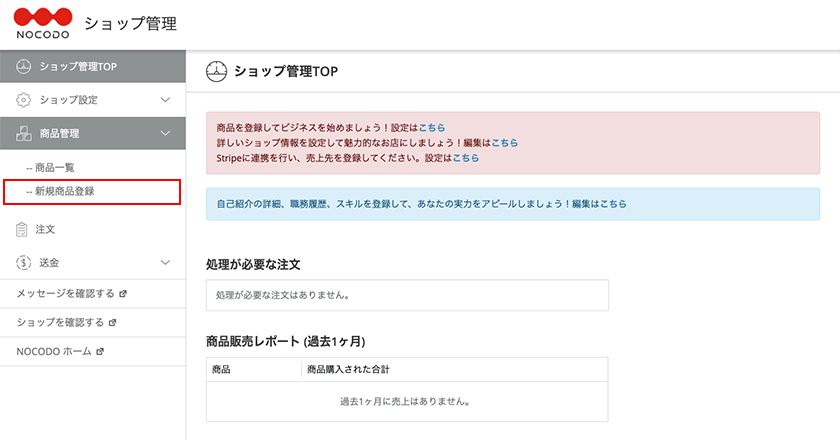Click こちら link for shop info editing
Image resolution: width=840 pixels, height=440 pixels.
505,143
